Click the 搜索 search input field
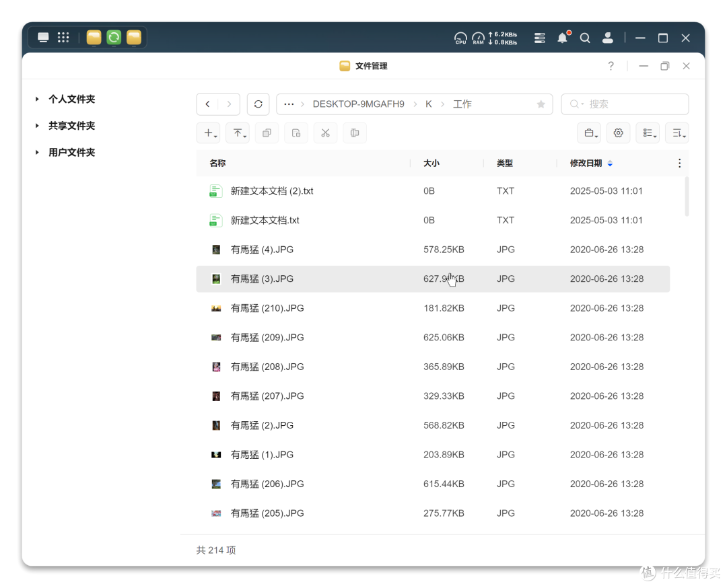The height and width of the screenshot is (588, 727). click(625, 104)
